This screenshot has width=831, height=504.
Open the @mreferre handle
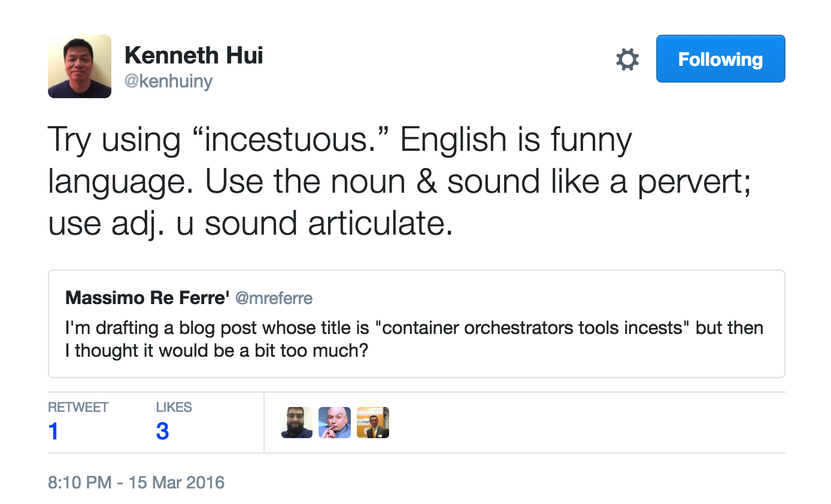tap(274, 297)
